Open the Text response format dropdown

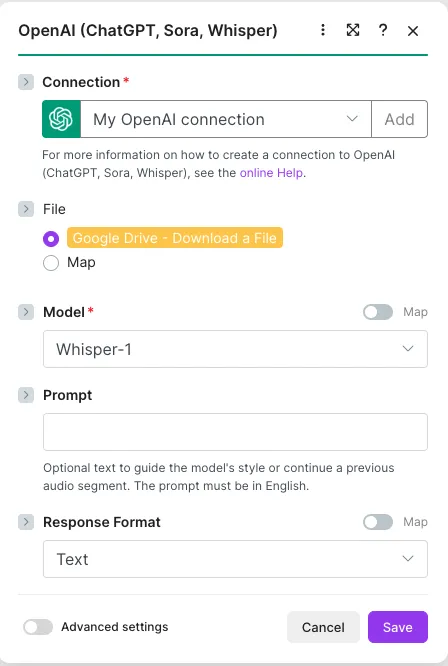pyautogui.click(x=235, y=559)
